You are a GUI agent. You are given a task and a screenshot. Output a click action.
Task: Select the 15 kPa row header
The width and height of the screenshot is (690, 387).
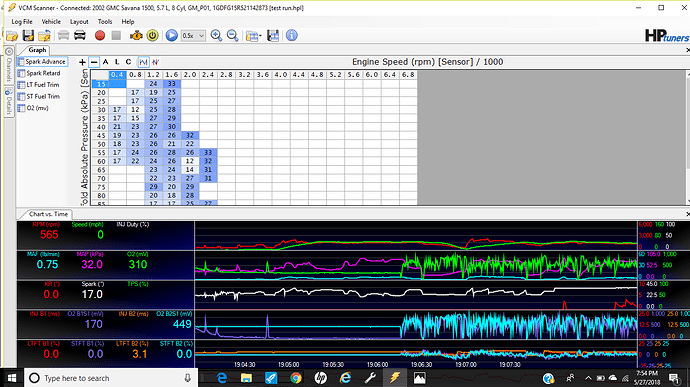pyautogui.click(x=101, y=84)
